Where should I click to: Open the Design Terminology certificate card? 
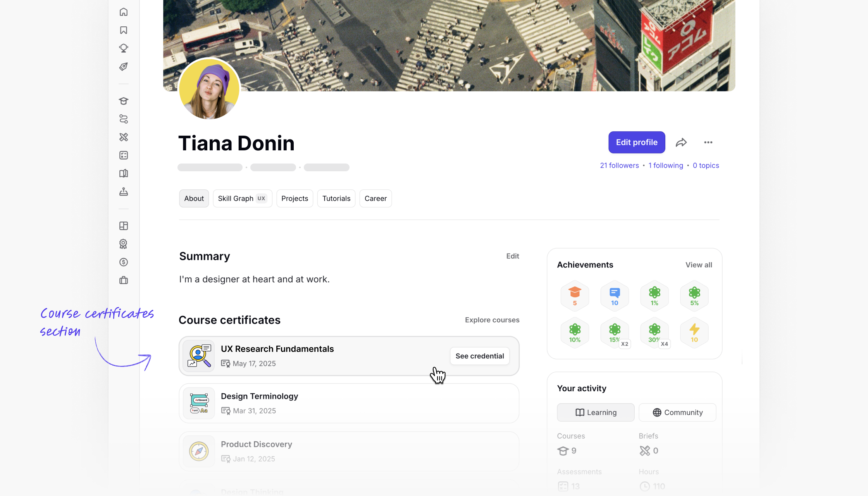click(x=349, y=403)
